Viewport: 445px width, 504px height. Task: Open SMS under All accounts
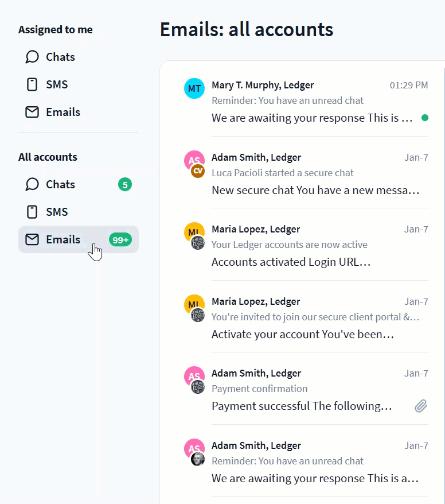[x=57, y=212]
